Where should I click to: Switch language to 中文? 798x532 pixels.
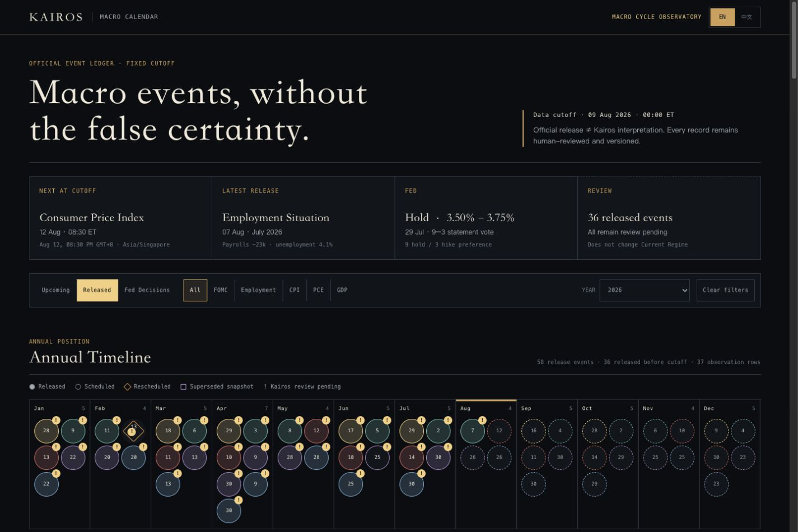click(x=747, y=17)
